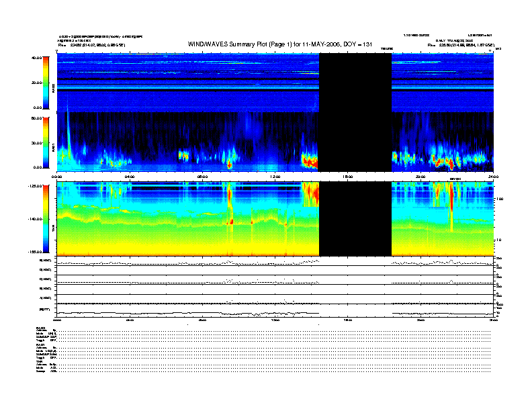Image resolution: width=532 pixels, height=411 pixels.
Task: Click label of topmost line-plot panel
Action: coord(46,261)
